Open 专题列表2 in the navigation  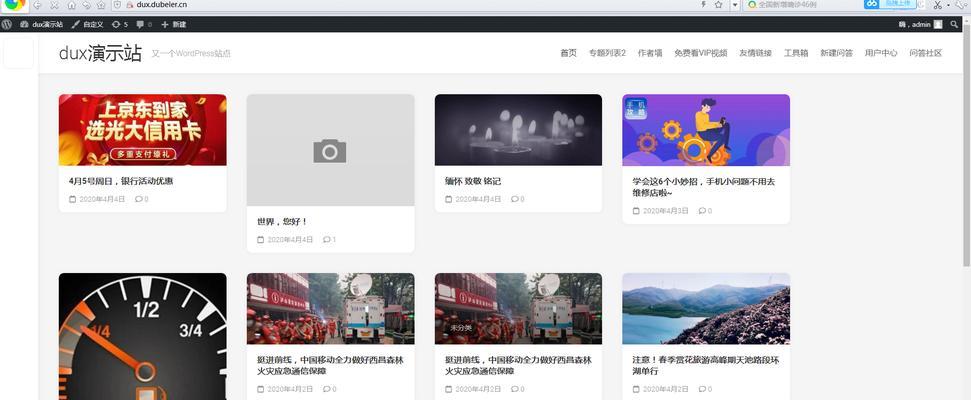point(607,53)
